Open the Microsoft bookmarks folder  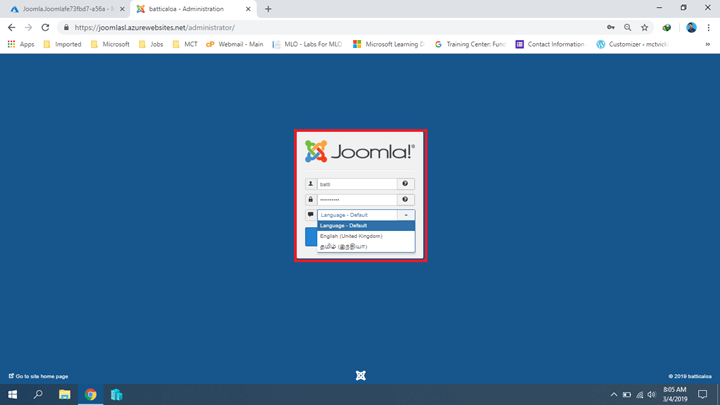click(110, 44)
